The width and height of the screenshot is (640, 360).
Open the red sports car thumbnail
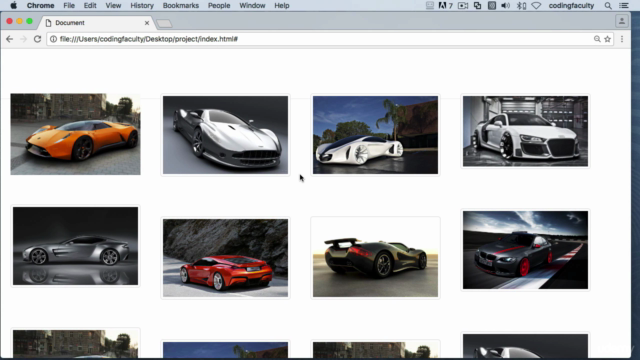pos(225,258)
